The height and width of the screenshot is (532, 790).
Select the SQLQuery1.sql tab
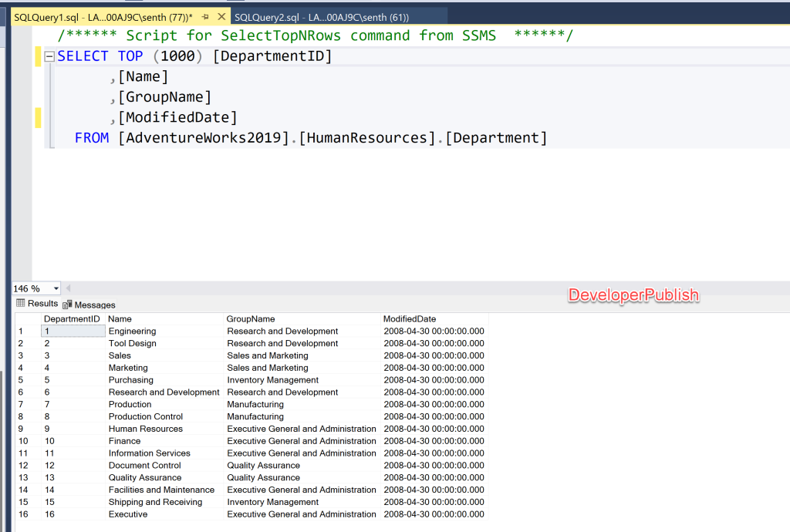(x=103, y=17)
